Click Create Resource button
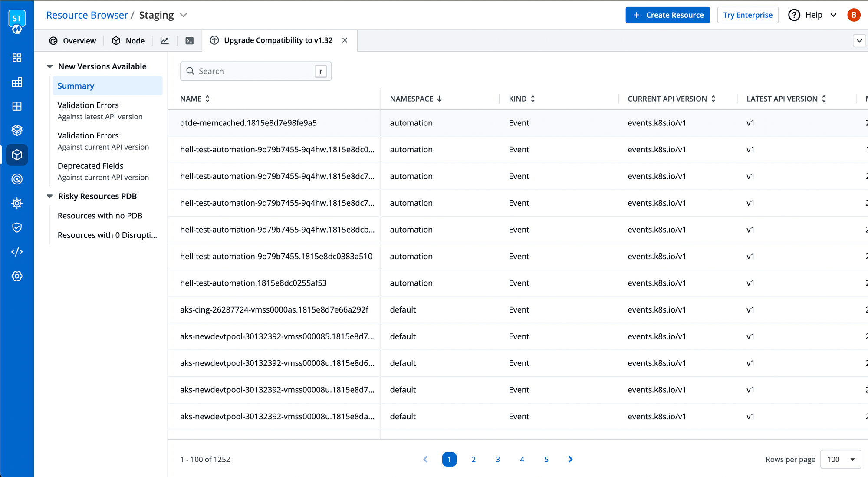 667,15
